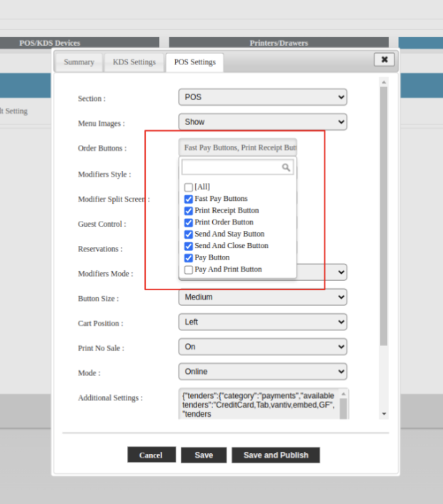This screenshot has height=504, width=443.
Task: Check the [All] option checkbox
Action: [x=189, y=187]
